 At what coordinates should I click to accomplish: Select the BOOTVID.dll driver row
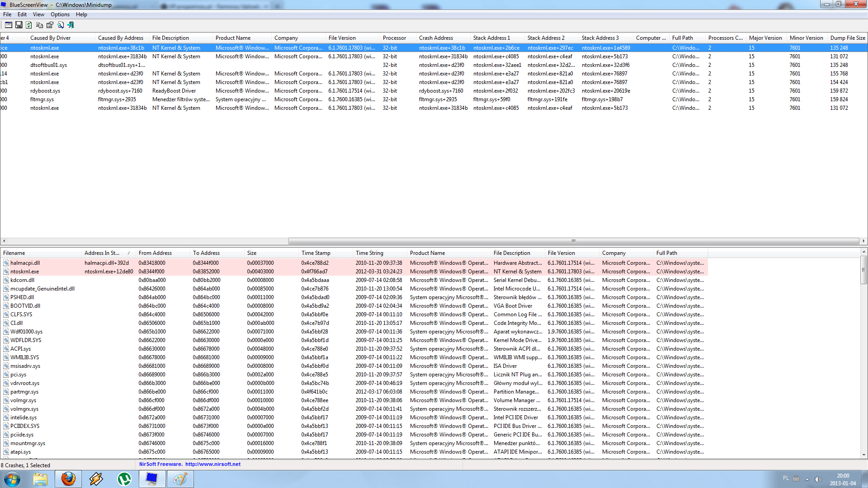[x=354, y=306]
